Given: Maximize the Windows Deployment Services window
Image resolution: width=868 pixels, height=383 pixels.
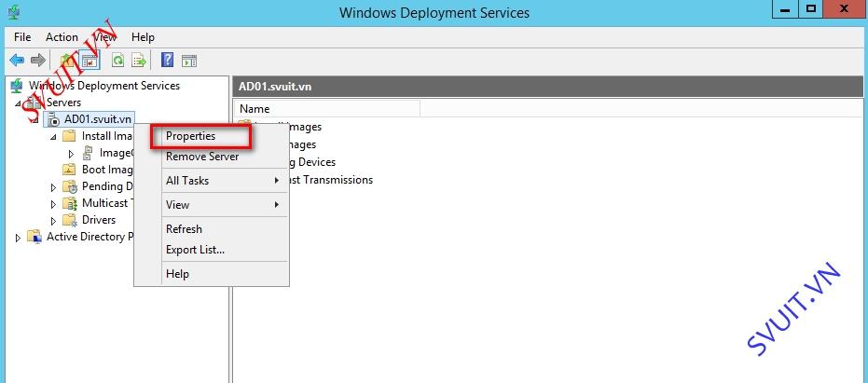Looking at the screenshot, I should 811,8.
